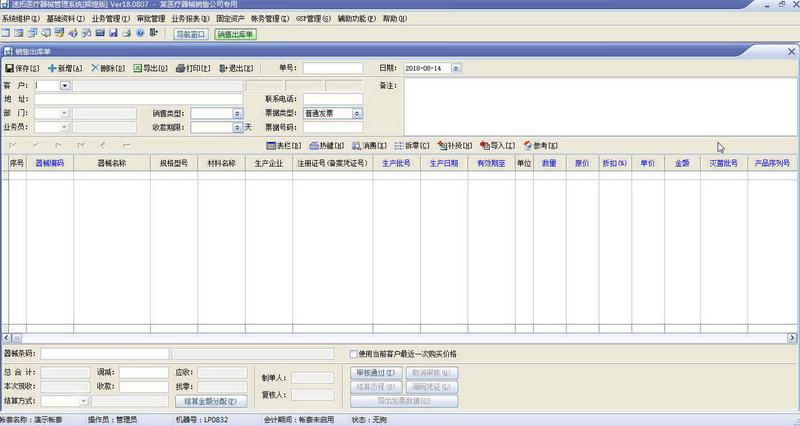Click the 调减 adjustment input field
The height and width of the screenshot is (426, 800).
point(144,373)
